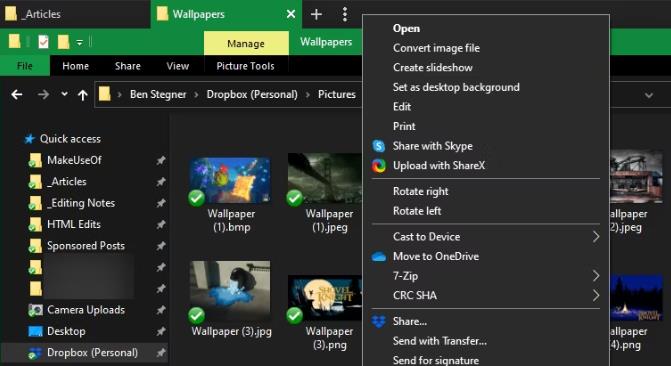Click pin icon next to _Editing Notes
The height and width of the screenshot is (366, 671).
point(160,203)
